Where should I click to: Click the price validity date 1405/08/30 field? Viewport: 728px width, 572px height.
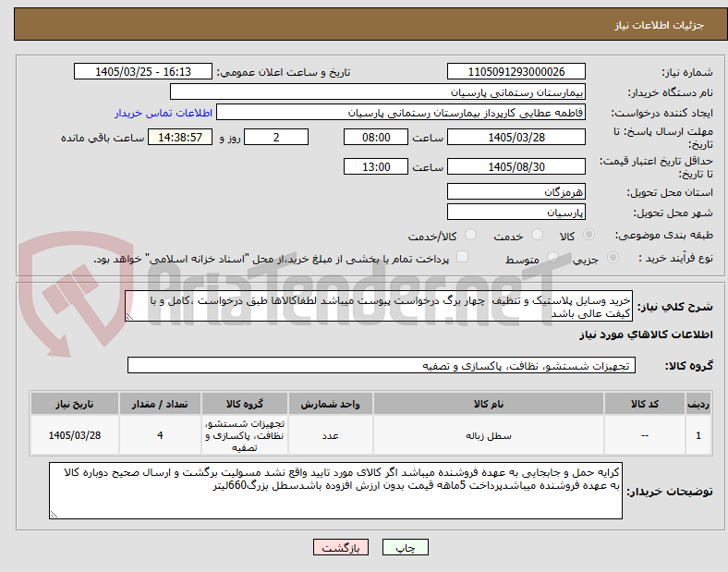(x=516, y=166)
